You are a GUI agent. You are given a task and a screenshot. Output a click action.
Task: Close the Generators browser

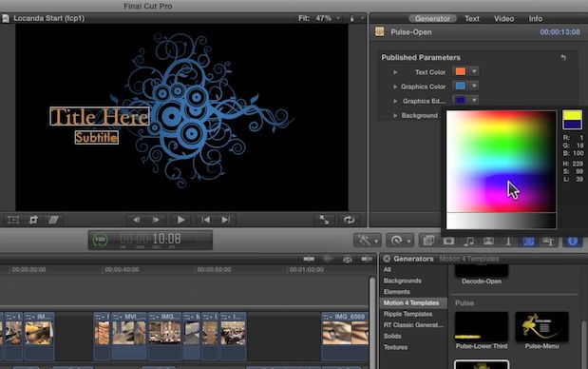[387, 259]
